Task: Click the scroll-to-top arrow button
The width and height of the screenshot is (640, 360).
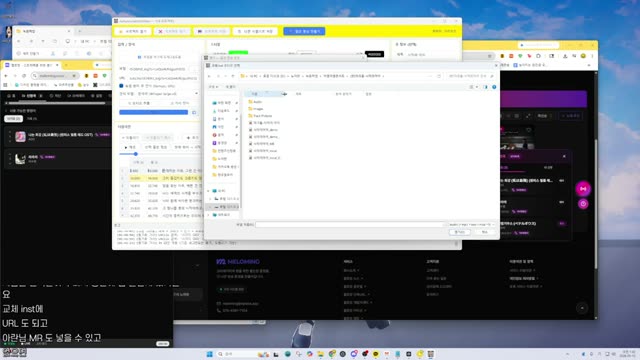Action: [582, 308]
